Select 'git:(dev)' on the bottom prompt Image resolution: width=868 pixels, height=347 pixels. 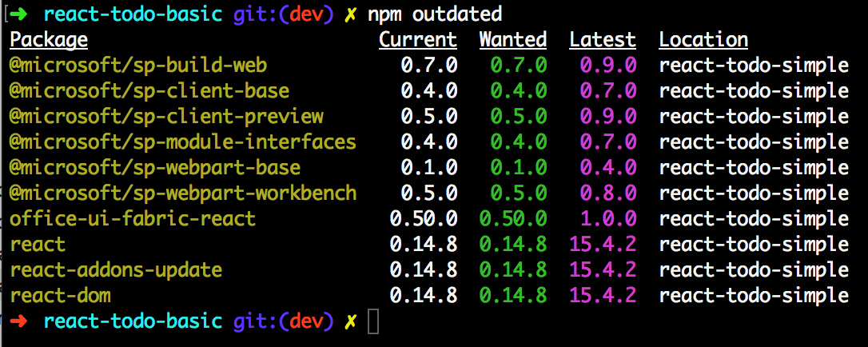[x=284, y=321]
